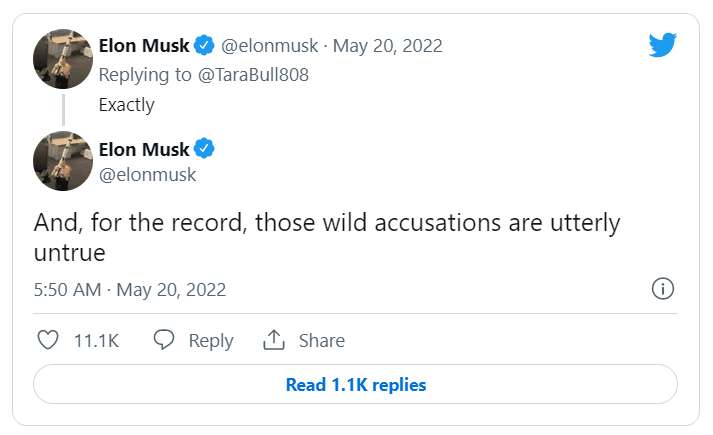Click the Reply text label
Image resolution: width=713 pixels, height=435 pixels.
[x=211, y=340]
